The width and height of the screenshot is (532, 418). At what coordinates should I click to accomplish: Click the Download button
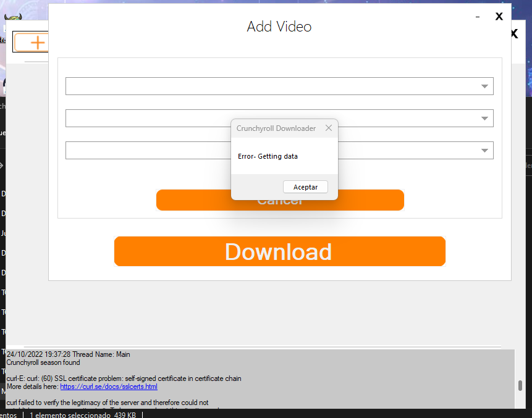click(279, 251)
